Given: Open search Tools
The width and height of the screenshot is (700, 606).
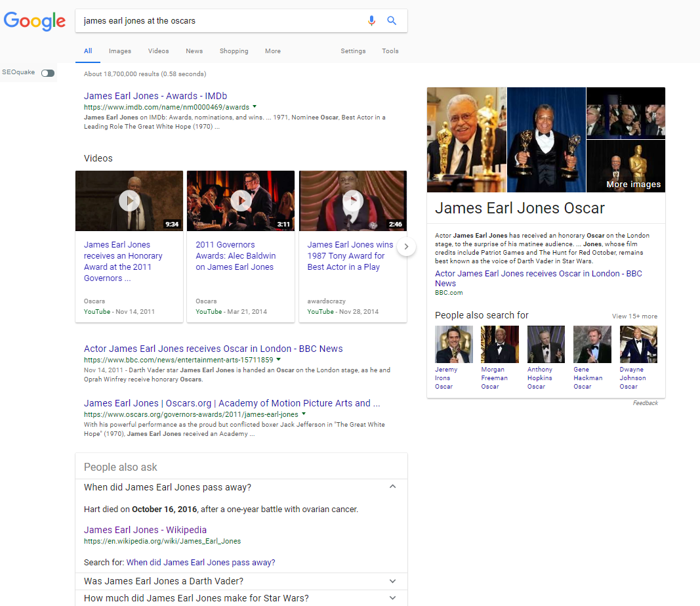Looking at the screenshot, I should [390, 51].
